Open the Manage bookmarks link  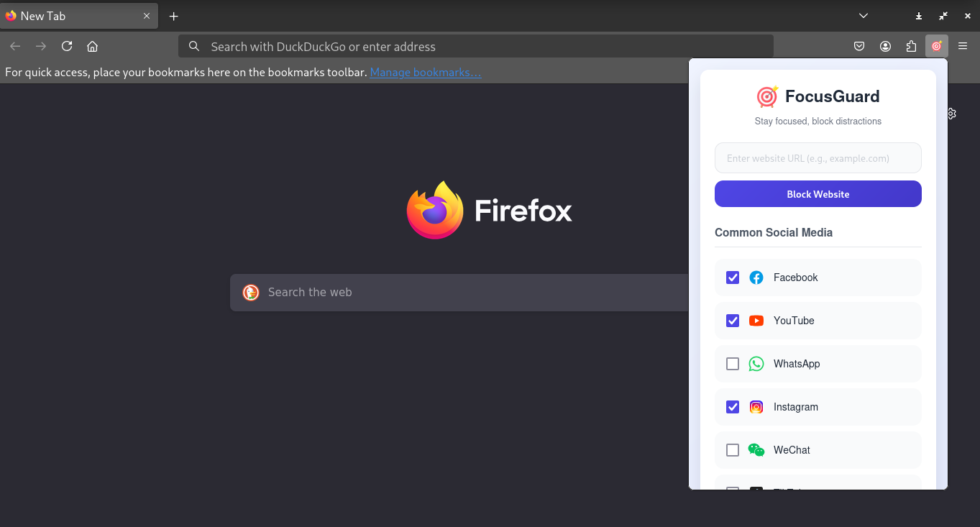[x=426, y=72]
